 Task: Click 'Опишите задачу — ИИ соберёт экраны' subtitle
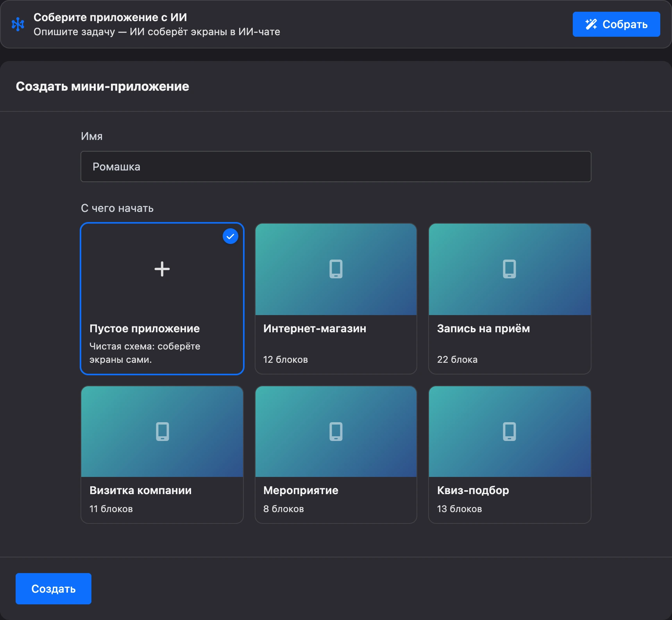(x=157, y=32)
